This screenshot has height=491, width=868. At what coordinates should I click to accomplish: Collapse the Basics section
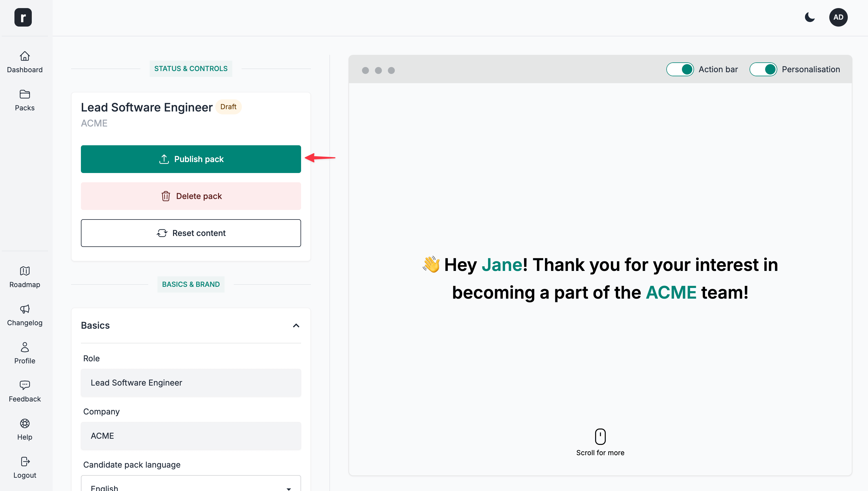pyautogui.click(x=296, y=326)
